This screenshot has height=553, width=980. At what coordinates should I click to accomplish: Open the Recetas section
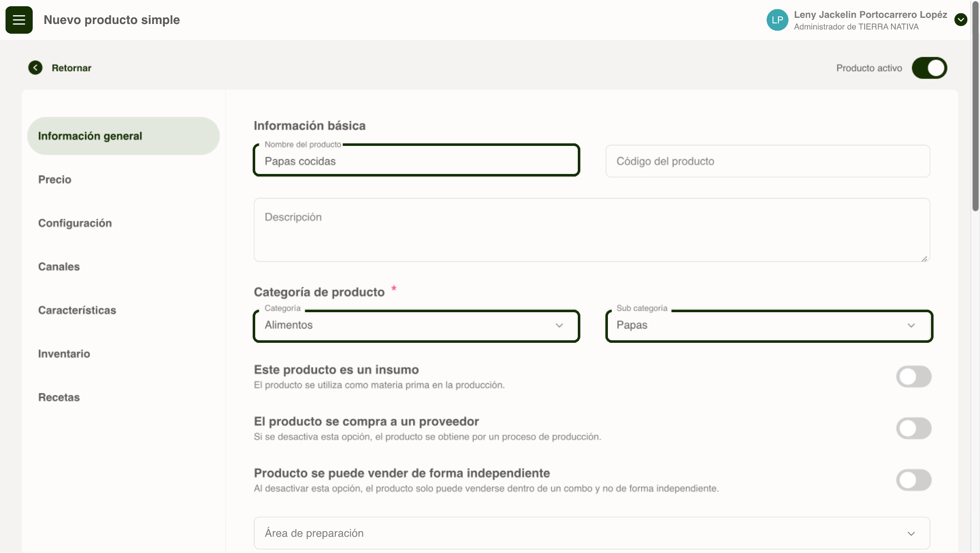(59, 397)
